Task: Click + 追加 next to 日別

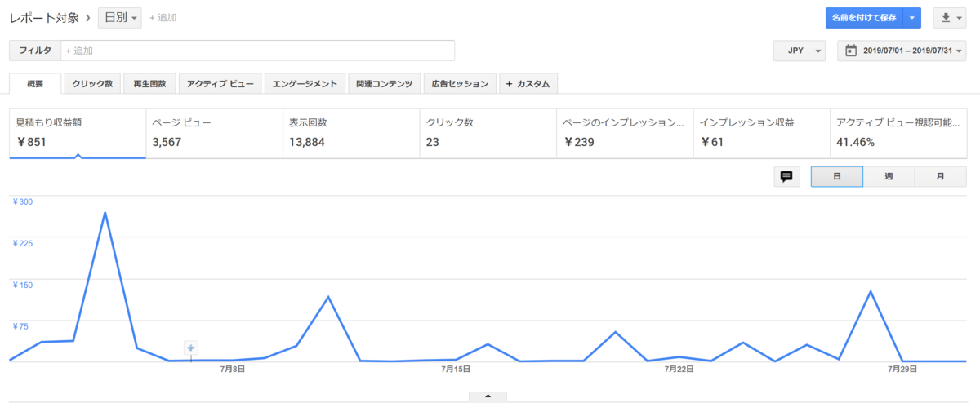Action: tap(163, 17)
